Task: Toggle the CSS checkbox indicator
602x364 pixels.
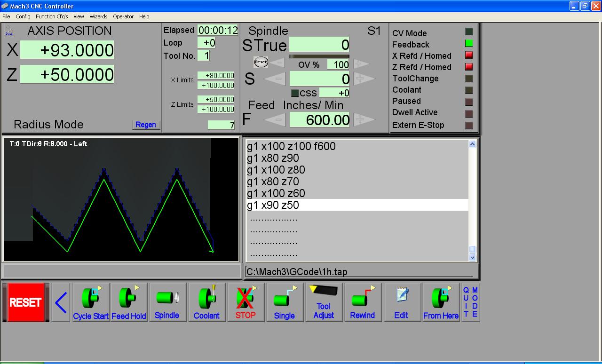Action: coord(295,93)
